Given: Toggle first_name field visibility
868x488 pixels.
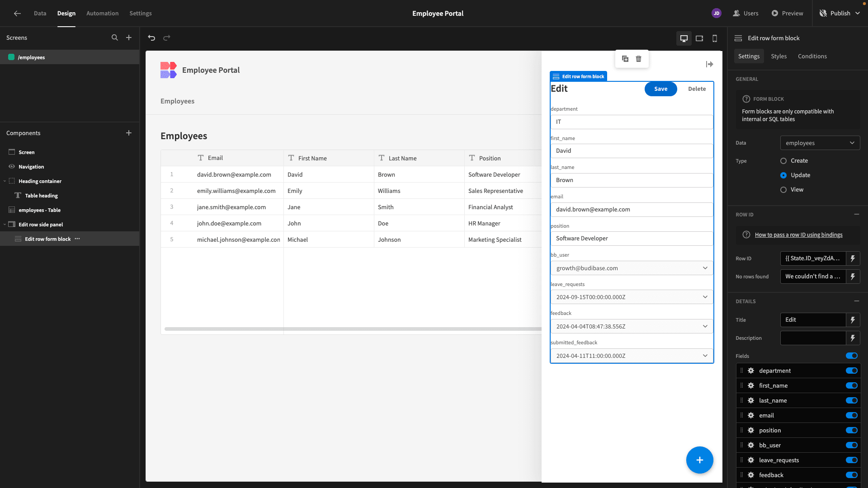Looking at the screenshot, I should tap(852, 385).
